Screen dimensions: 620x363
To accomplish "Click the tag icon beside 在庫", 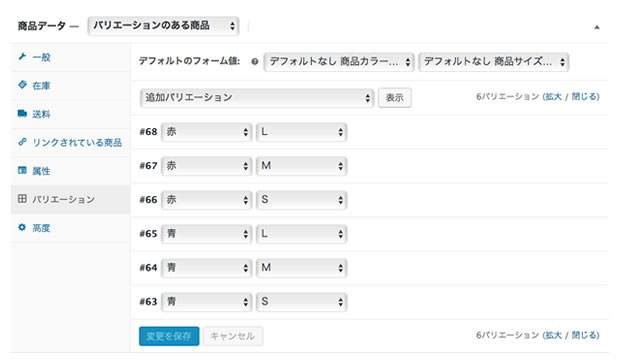I will [22, 85].
